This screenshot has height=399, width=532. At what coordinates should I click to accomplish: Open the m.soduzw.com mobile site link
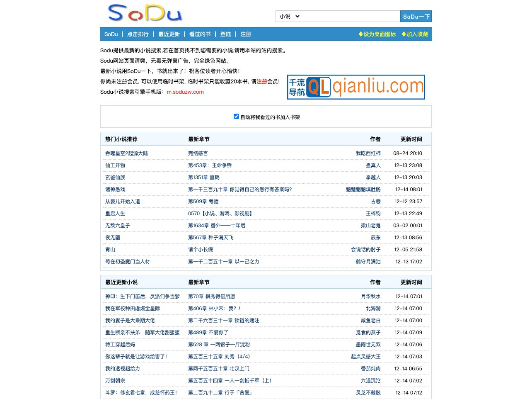click(185, 92)
